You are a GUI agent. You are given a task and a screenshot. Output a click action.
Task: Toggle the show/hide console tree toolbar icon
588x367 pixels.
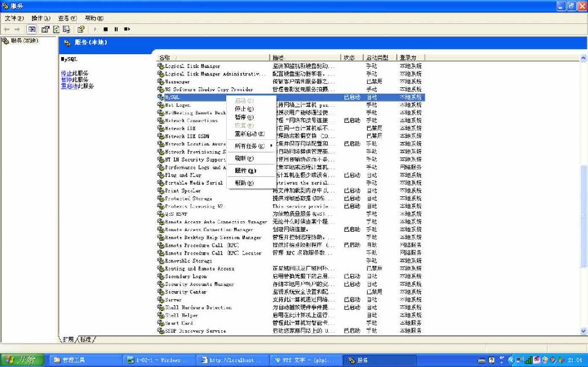pyautogui.click(x=32, y=29)
